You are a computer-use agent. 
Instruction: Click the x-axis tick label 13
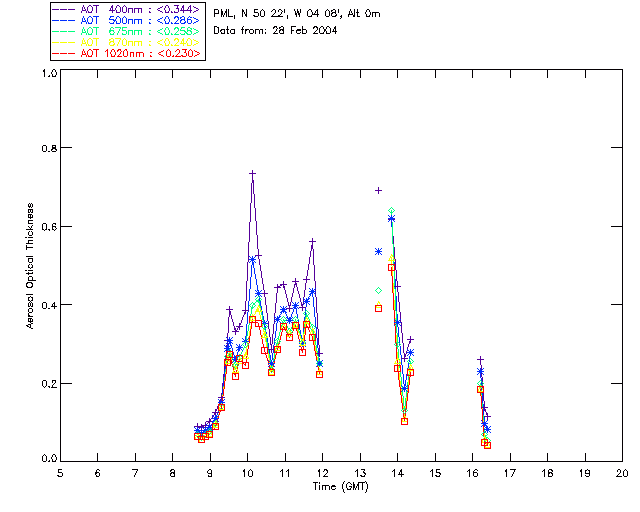[360, 473]
